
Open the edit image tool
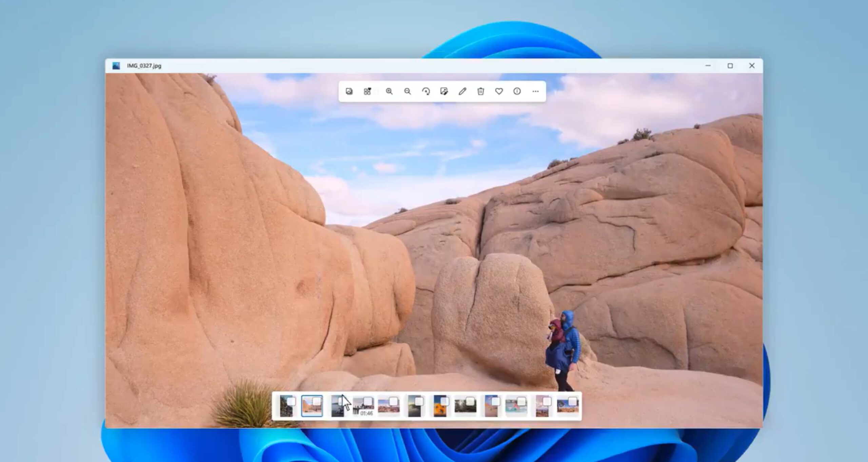(443, 91)
